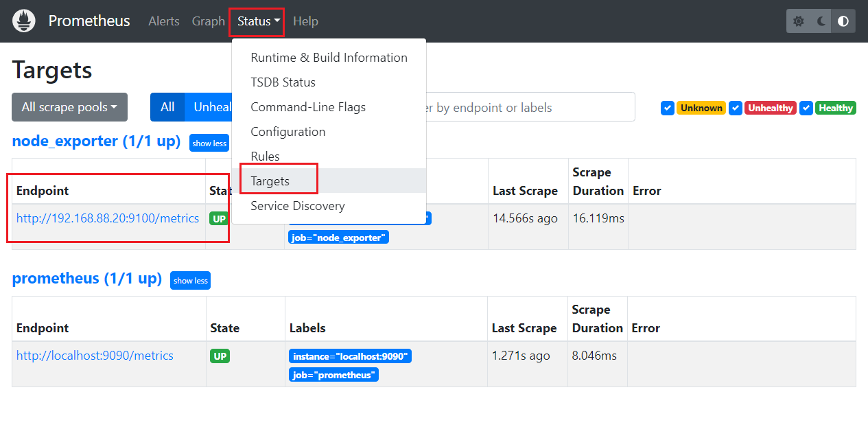Go to the Alerts page
The height and width of the screenshot is (427, 868).
[x=164, y=21]
